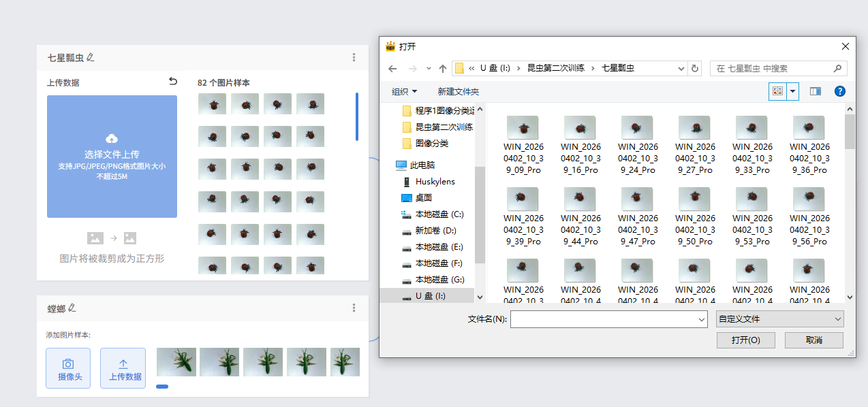868x407 pixels.
Task: Click the pencil icon beside 七星瓢虫
Action: click(x=91, y=58)
